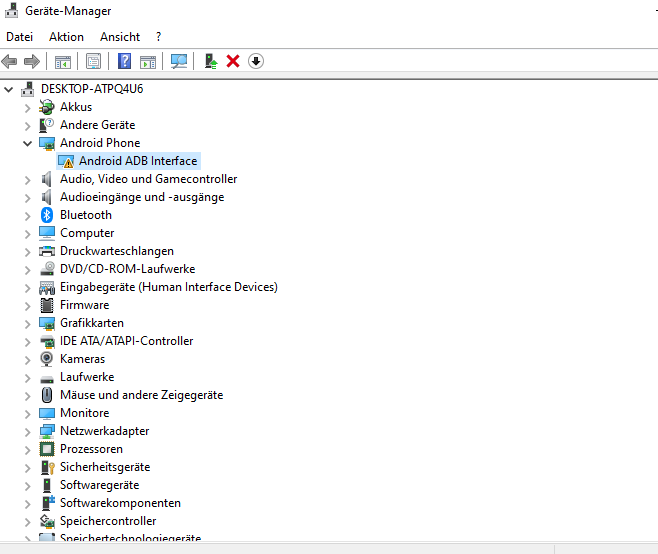The width and height of the screenshot is (658, 554).
Task: Click the Bluetooth category icon
Action: point(47,215)
